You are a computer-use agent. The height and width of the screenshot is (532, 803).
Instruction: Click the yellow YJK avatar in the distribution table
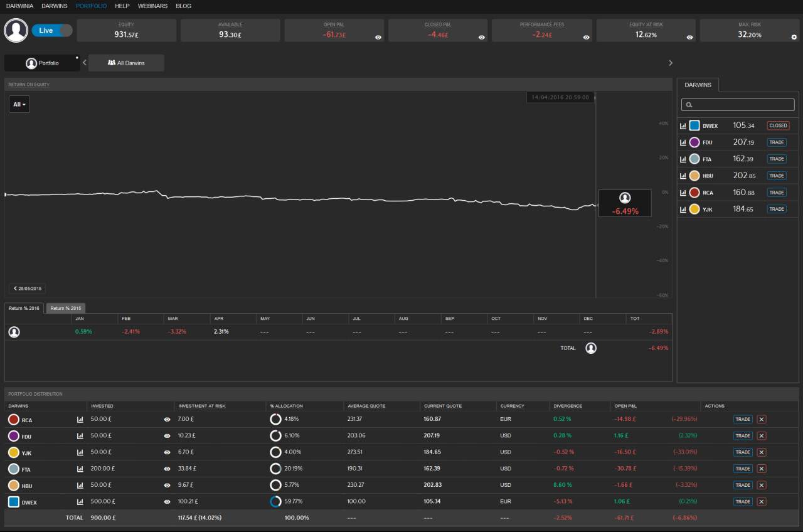point(14,452)
